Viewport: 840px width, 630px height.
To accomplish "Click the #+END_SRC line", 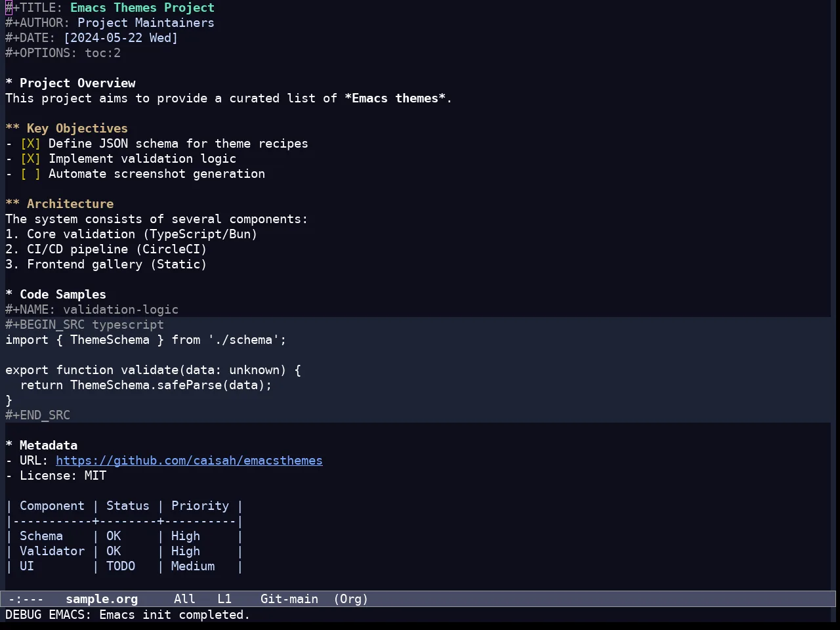I will [x=37, y=415].
